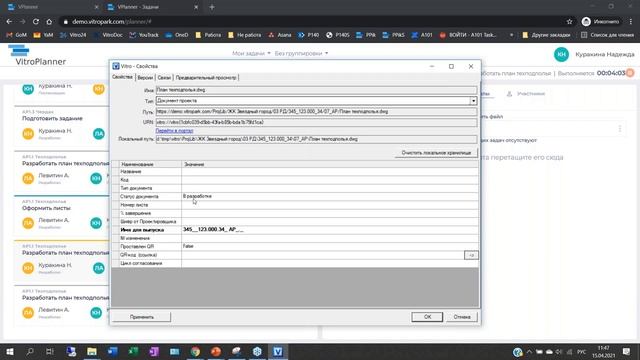Click Очистить локальное хранилище button
This screenshot has width=640, height=360.
(x=436, y=153)
